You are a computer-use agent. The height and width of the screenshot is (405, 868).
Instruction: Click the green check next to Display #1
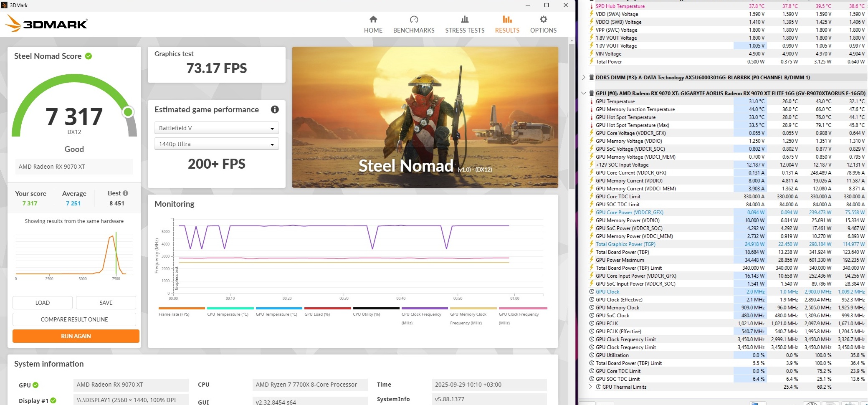coord(53,400)
